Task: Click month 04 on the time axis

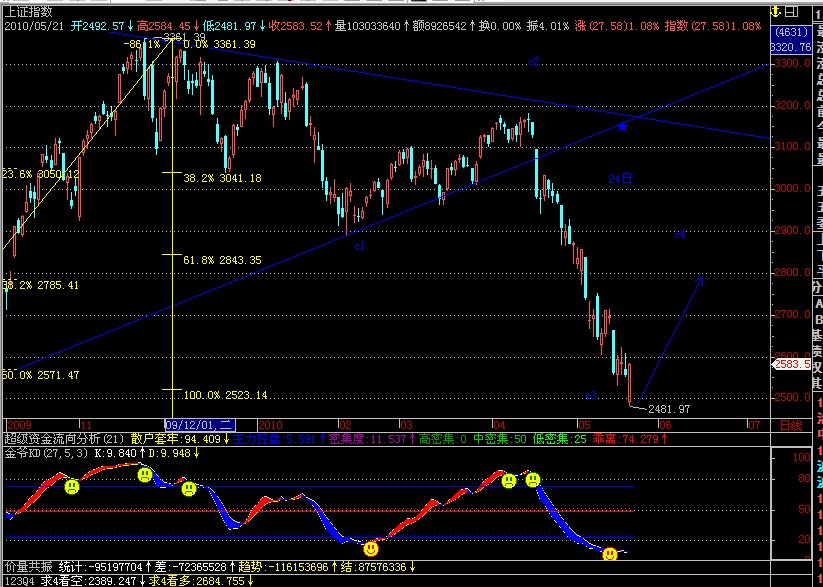Action: pyautogui.click(x=499, y=425)
